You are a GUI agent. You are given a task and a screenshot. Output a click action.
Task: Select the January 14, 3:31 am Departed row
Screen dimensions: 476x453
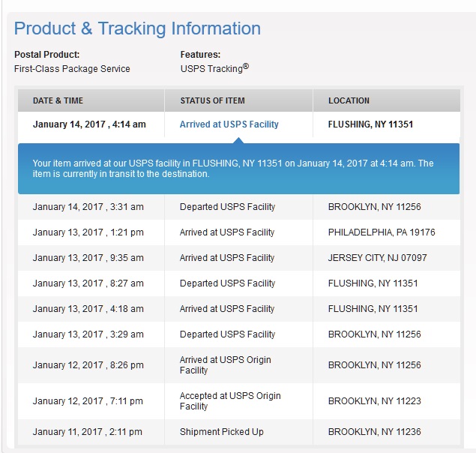tap(227, 207)
